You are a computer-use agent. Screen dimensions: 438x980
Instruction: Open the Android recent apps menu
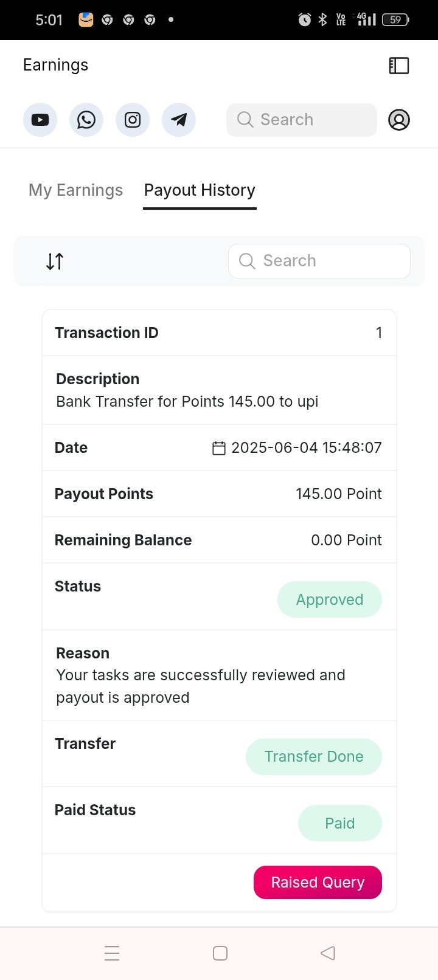click(112, 953)
